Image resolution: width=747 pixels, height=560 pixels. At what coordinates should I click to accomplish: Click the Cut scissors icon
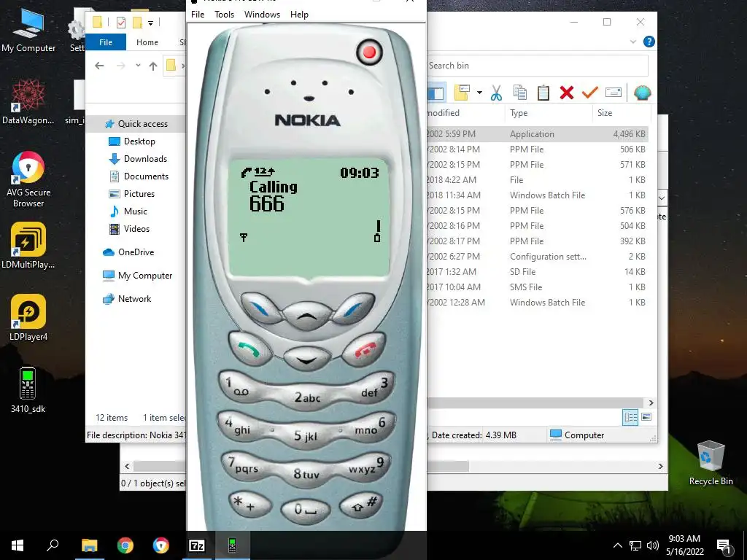pos(496,93)
